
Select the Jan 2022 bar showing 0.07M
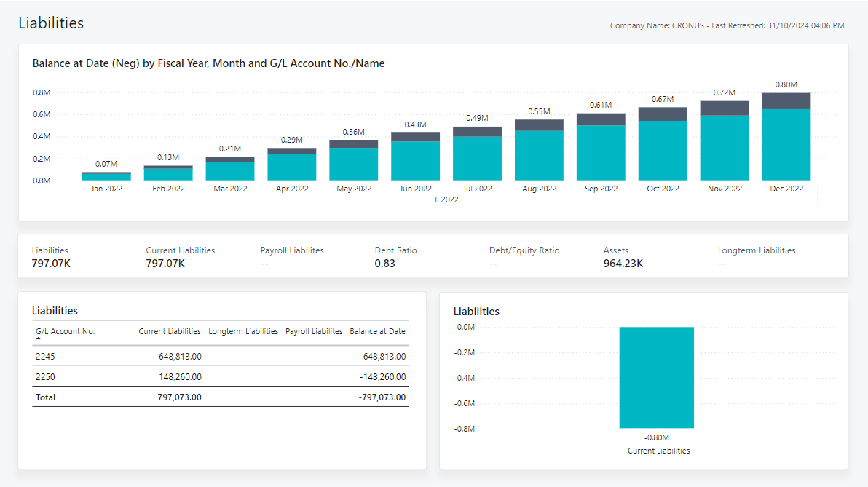[x=106, y=173]
